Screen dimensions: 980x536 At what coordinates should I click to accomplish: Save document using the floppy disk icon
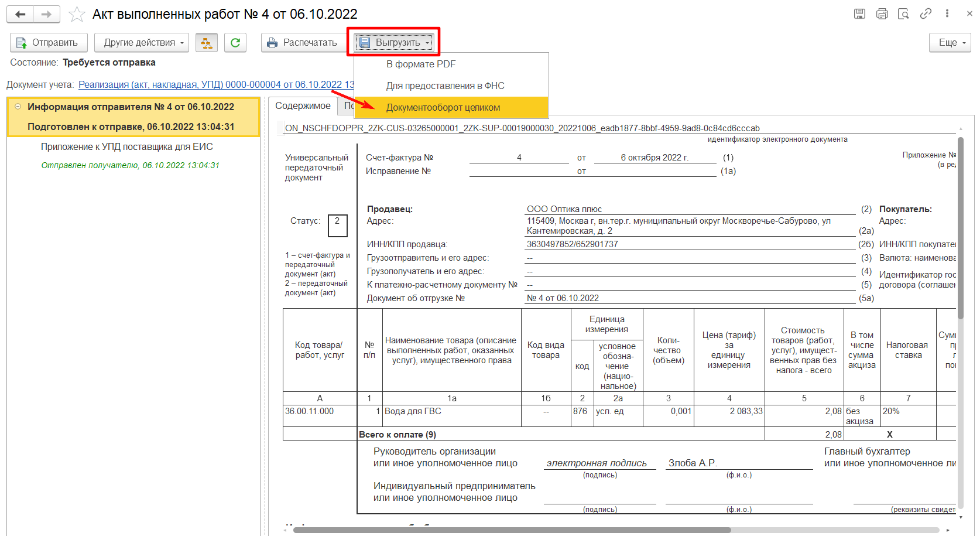pyautogui.click(x=859, y=13)
